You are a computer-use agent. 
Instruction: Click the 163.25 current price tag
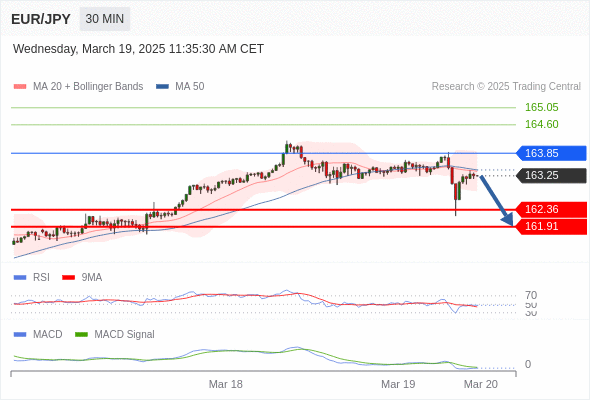(551, 175)
